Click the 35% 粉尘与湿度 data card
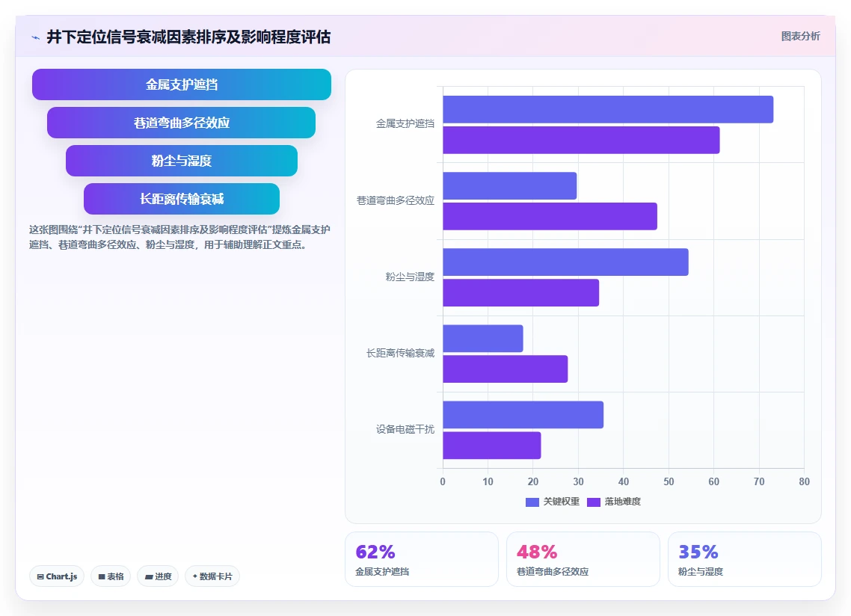 tap(744, 559)
